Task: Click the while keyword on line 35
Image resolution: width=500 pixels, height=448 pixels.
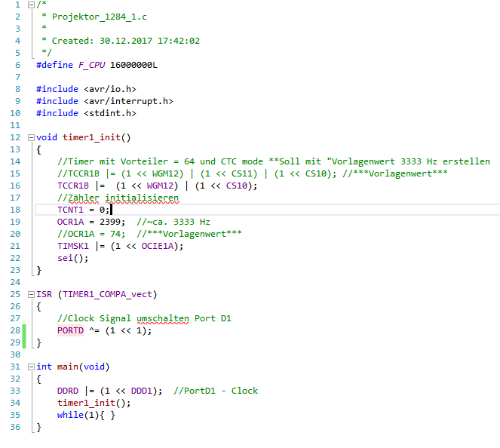Action: (x=70, y=415)
